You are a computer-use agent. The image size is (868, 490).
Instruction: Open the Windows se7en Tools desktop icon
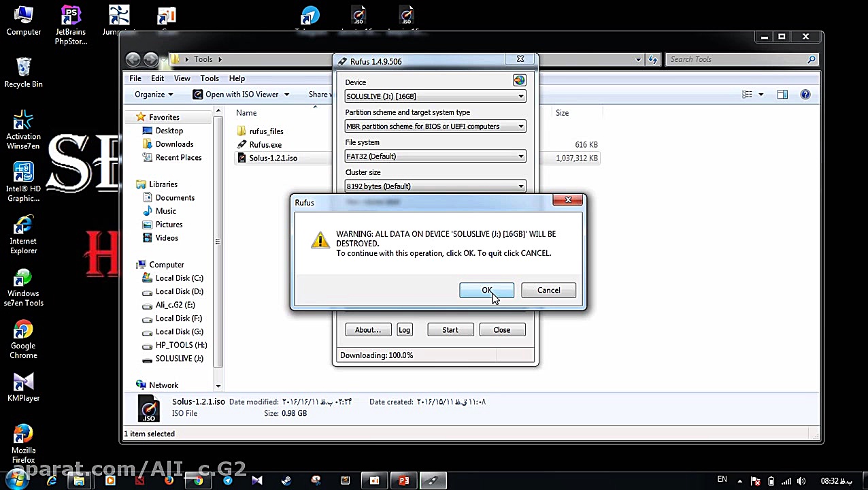(x=23, y=287)
